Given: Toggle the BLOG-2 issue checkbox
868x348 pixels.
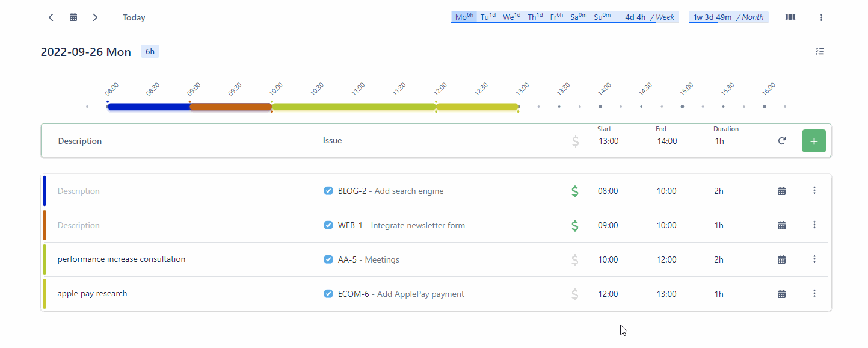Looking at the screenshot, I should [328, 191].
